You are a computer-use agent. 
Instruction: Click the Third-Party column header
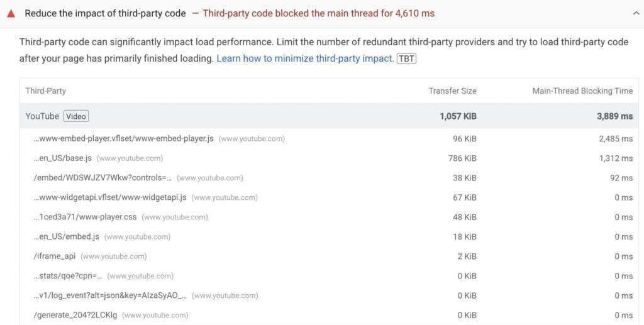pos(45,91)
